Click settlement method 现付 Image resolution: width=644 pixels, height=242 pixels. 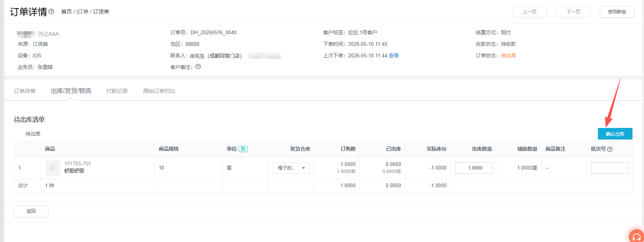[506, 32]
